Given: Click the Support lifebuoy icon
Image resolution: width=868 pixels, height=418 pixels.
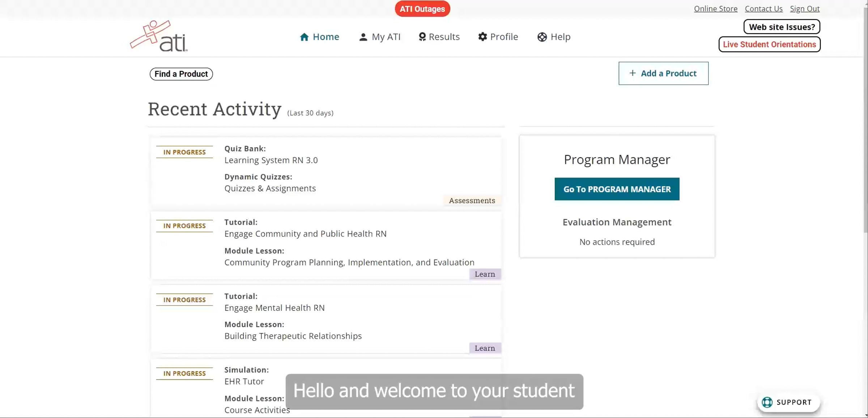Looking at the screenshot, I should click(x=767, y=402).
